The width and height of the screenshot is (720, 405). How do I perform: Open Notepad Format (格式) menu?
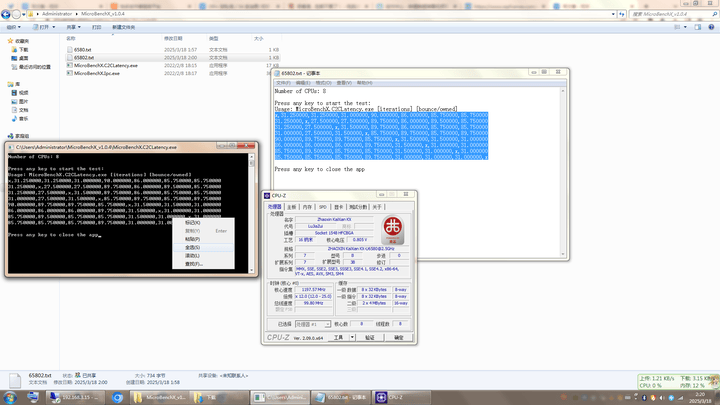(x=323, y=83)
